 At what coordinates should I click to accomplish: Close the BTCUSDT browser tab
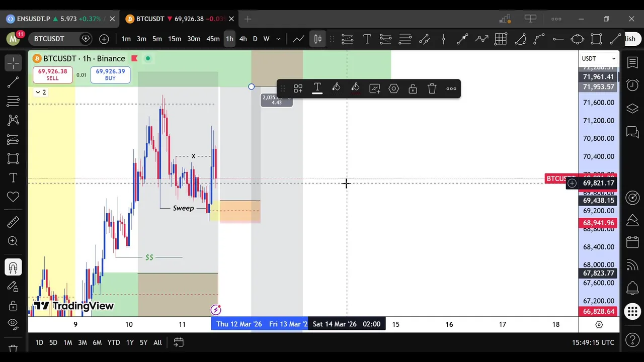click(x=231, y=19)
